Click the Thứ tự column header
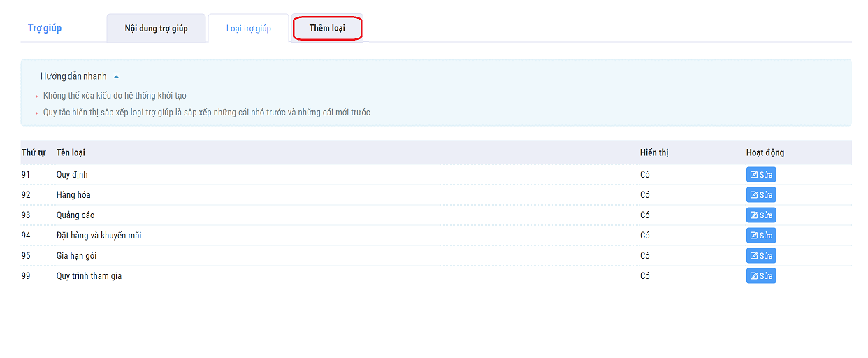 (x=34, y=152)
